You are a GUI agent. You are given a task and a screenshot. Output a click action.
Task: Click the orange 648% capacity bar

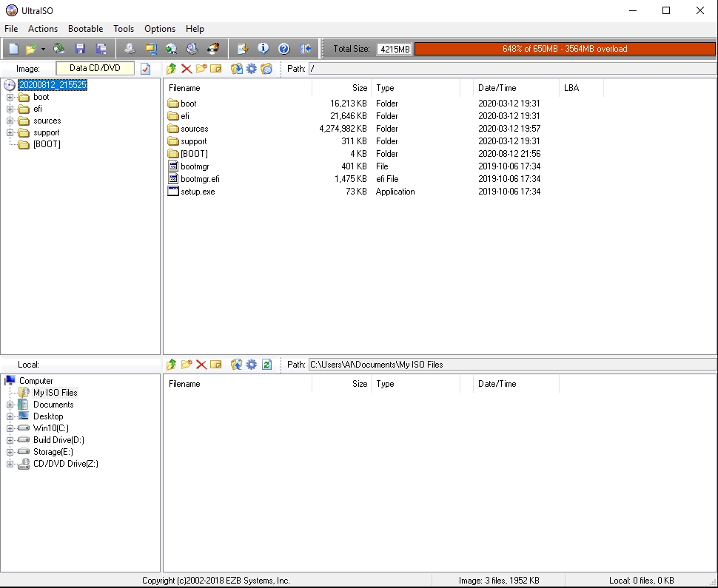click(565, 49)
